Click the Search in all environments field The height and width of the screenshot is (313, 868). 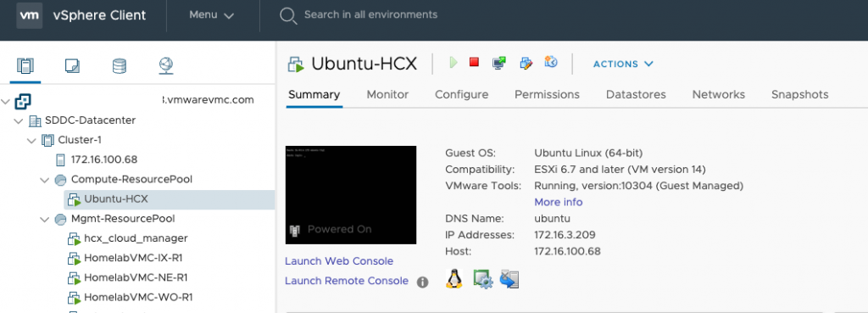pyautogui.click(x=371, y=15)
